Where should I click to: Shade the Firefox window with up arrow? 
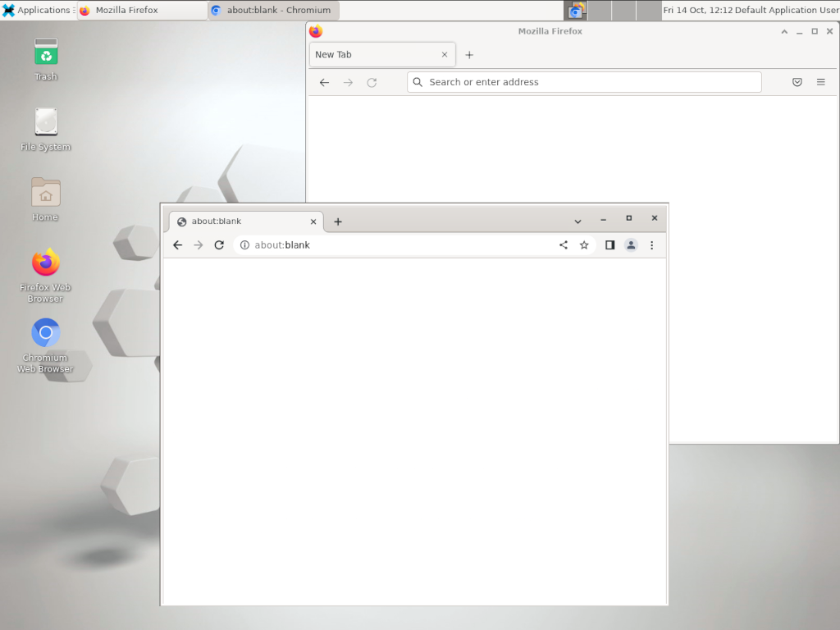784,32
